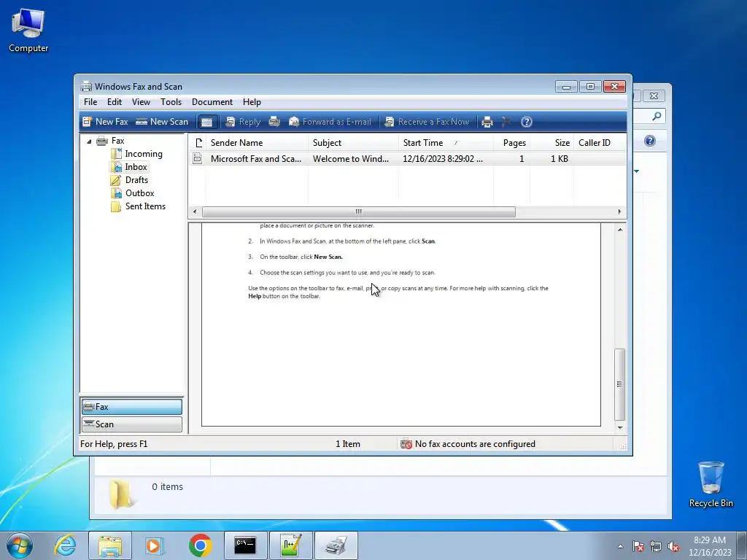Image resolution: width=747 pixels, height=560 pixels.
Task: Sort by the Subject column header
Action: [x=353, y=143]
